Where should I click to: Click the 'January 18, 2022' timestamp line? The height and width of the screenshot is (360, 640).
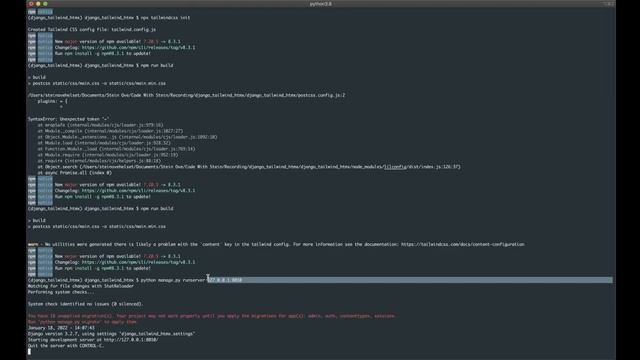(61, 328)
